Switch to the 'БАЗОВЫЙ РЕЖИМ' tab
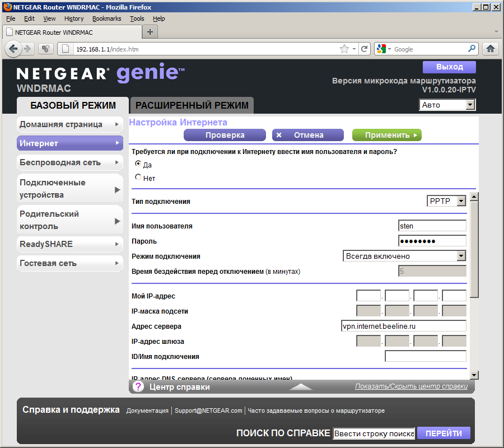 coord(73,105)
